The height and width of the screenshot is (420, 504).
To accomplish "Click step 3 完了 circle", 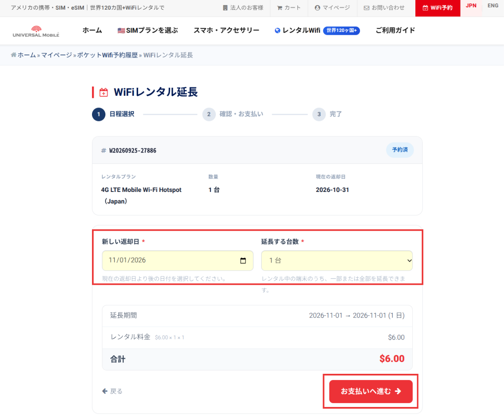I will (x=319, y=114).
